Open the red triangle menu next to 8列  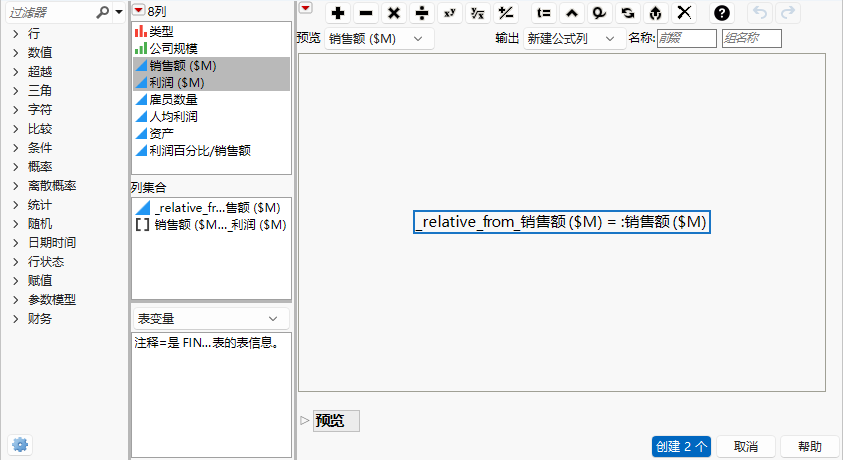click(x=139, y=10)
